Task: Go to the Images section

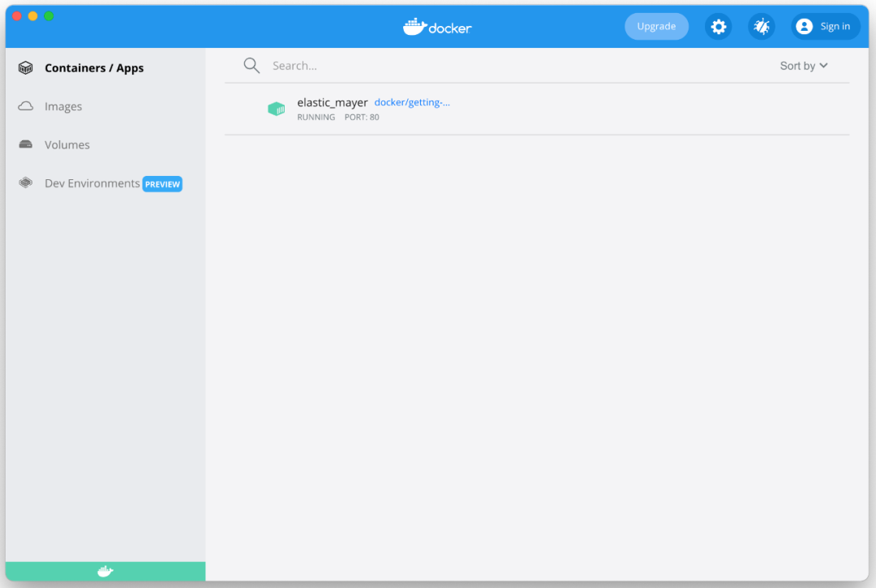Action: pos(63,106)
